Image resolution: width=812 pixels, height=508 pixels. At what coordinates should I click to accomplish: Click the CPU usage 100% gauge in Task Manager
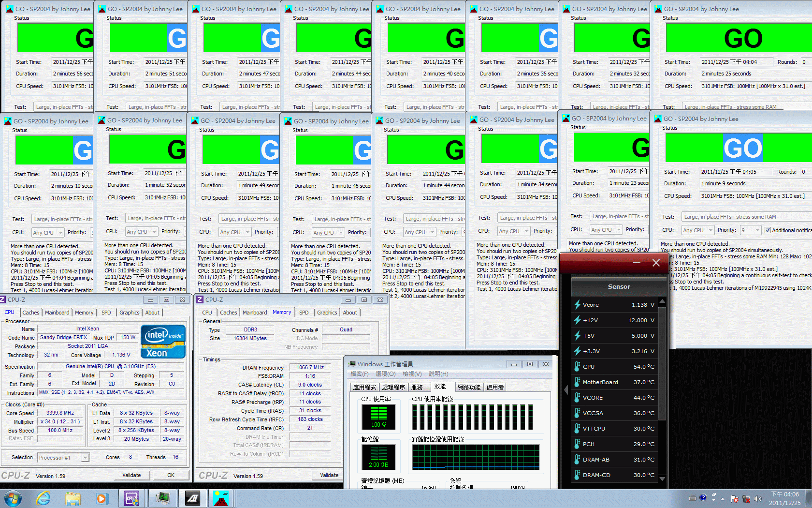(378, 417)
